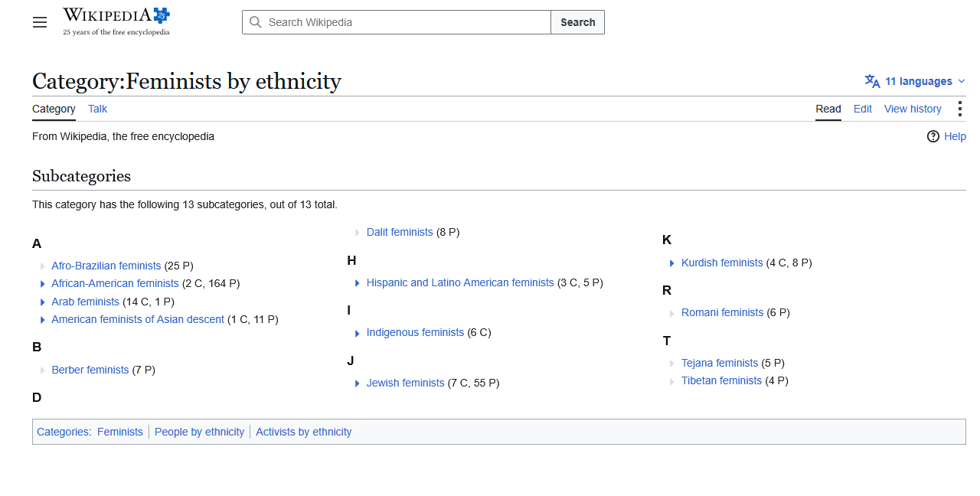Open the more options vertical dots
Image resolution: width=980 pixels, height=496 pixels.
[x=959, y=109]
